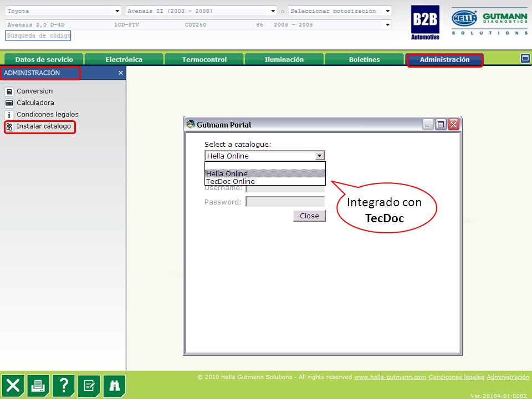Image resolution: width=532 pixels, height=399 pixels.
Task: Expand the Avensis 2,0 D-4D engine dropdown
Action: [387, 24]
